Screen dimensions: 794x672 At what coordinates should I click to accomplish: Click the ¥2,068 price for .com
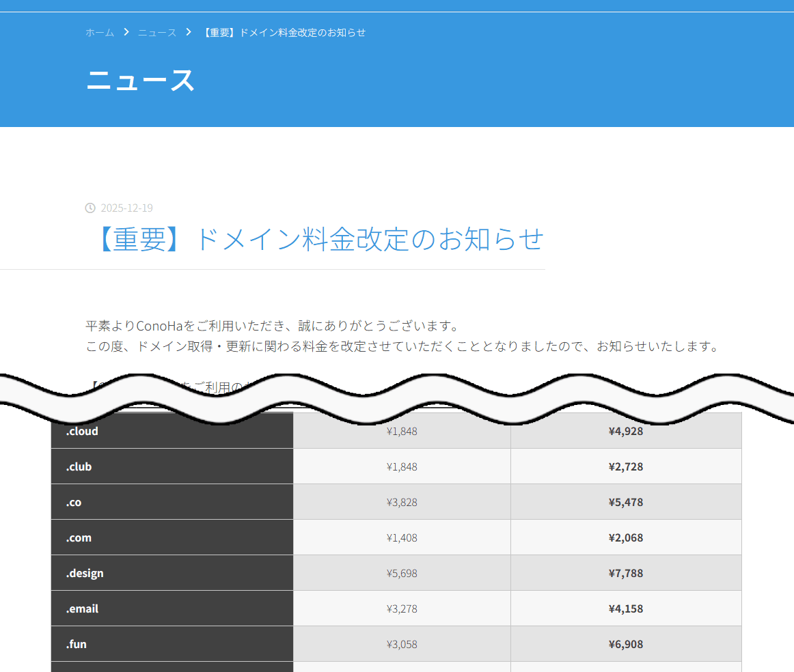[626, 537]
